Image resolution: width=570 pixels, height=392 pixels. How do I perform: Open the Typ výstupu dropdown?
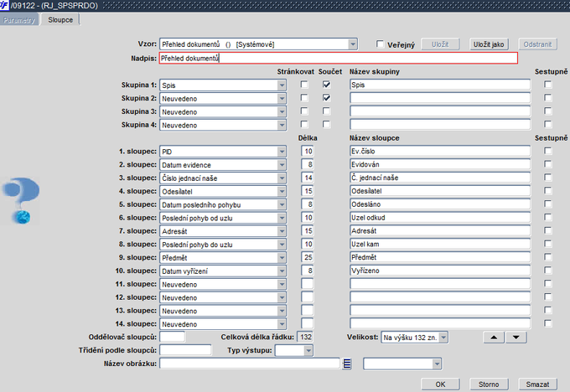coord(308,350)
